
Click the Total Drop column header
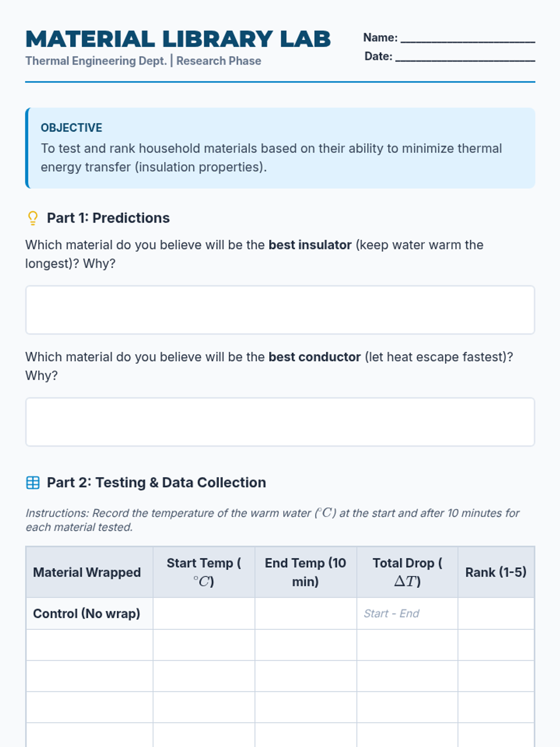point(407,572)
